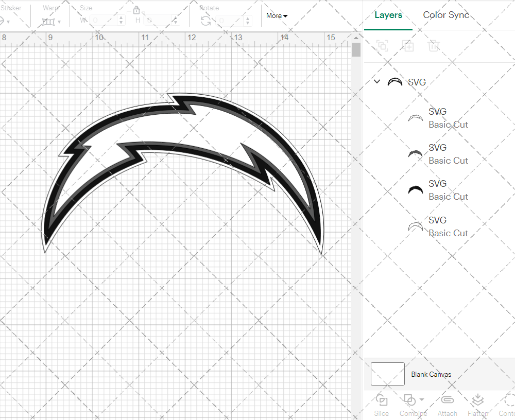Collapse the SVG group chevron
The width and height of the screenshot is (515, 420).
[377, 81]
